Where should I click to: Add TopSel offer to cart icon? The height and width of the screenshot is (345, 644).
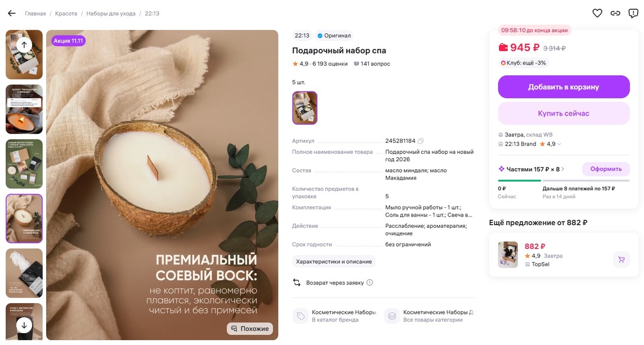(x=621, y=260)
